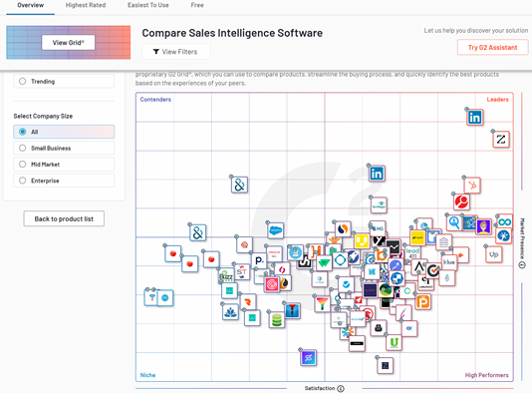Click the purple woman avatar logo

[x=483, y=226]
